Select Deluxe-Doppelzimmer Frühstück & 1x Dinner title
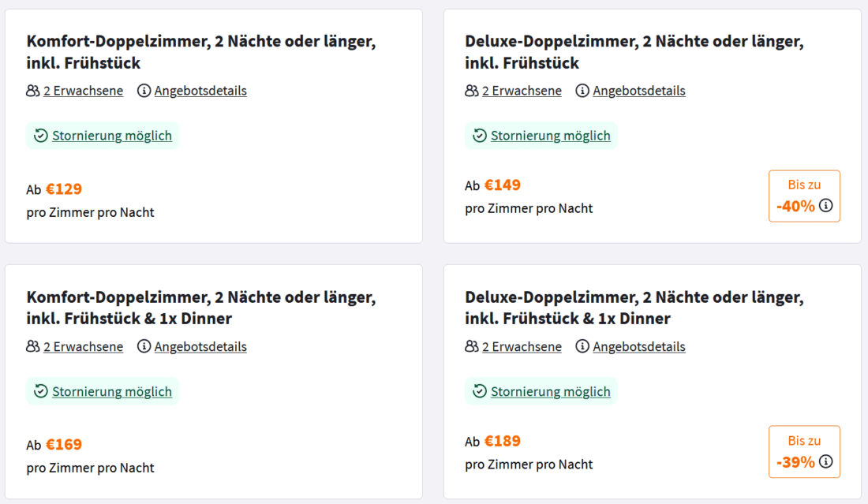Viewport: 868px width, 504px height. point(634,308)
